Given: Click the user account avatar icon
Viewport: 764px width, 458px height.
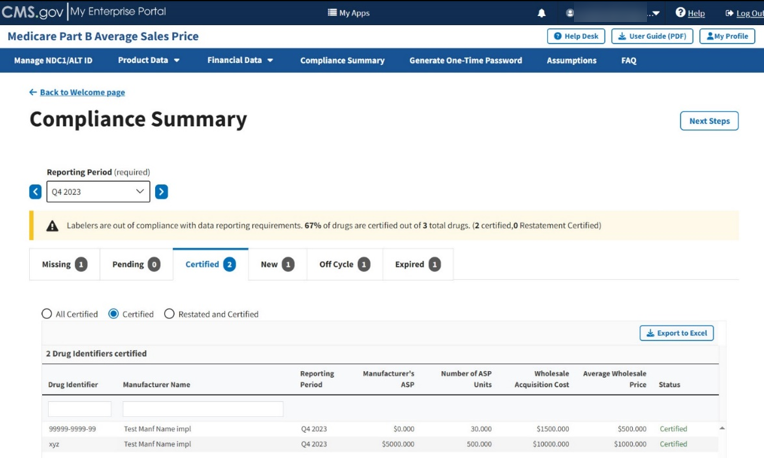Looking at the screenshot, I should 570,13.
